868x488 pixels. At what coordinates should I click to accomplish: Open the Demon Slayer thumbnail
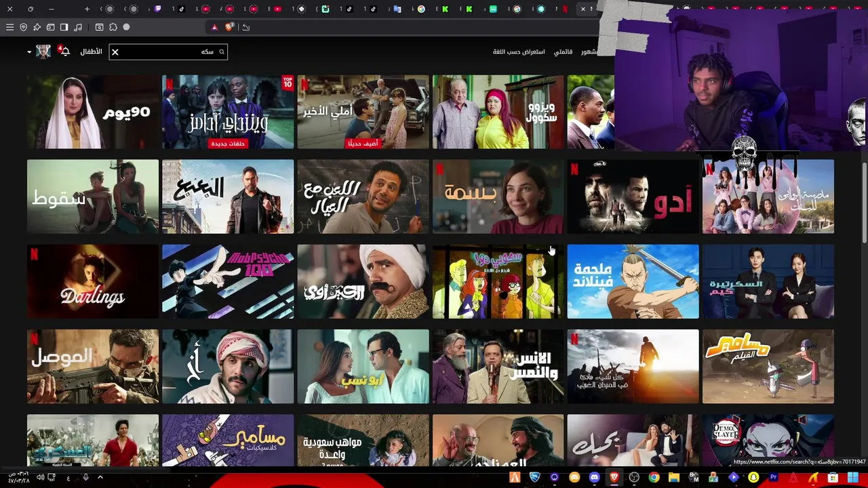pos(768,441)
